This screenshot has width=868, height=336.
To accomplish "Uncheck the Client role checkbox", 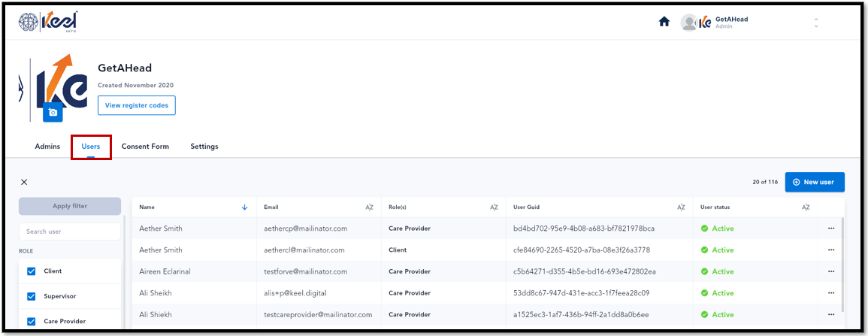I will click(x=32, y=271).
